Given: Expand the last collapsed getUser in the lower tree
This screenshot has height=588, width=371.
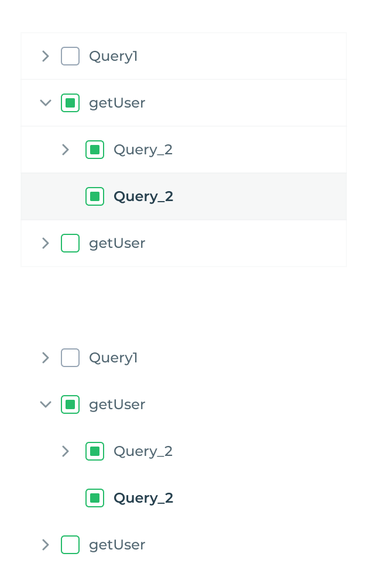Looking at the screenshot, I should [x=46, y=545].
